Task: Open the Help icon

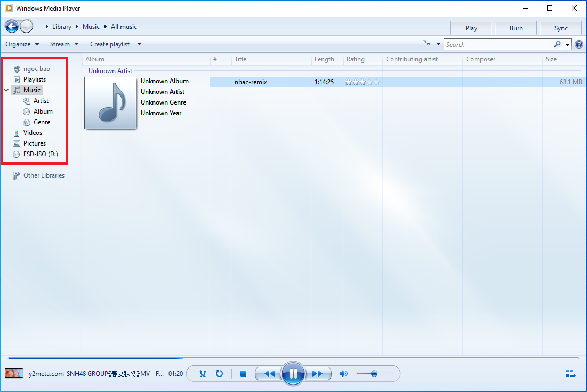Action: tap(579, 44)
